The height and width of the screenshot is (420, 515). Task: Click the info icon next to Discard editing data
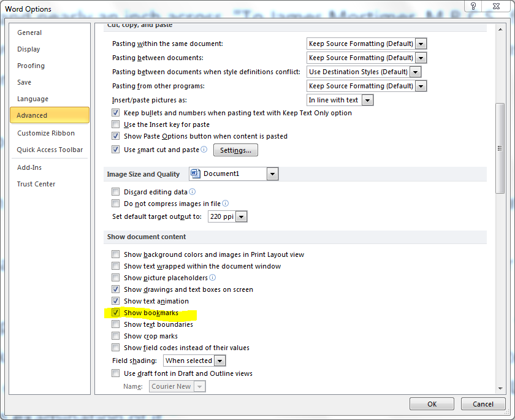193,191
